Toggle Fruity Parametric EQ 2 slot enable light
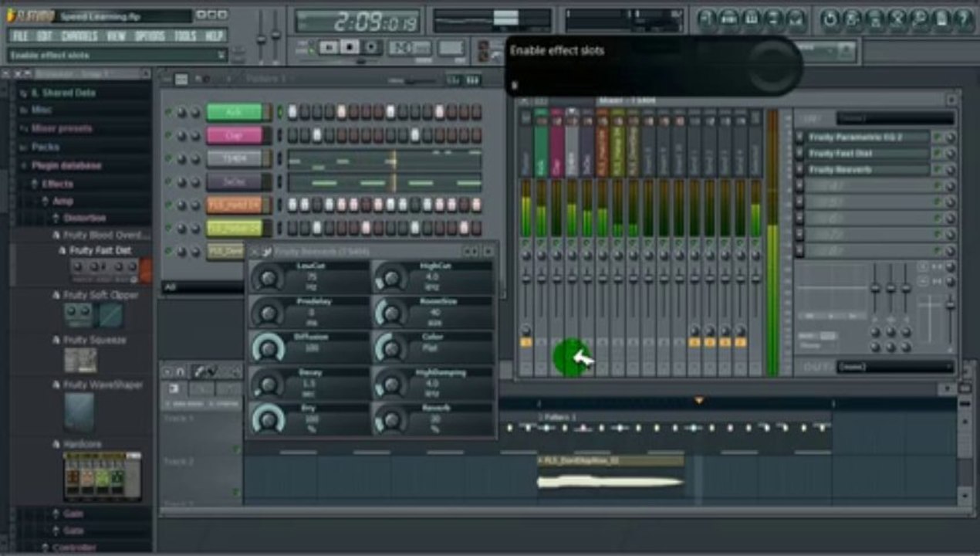This screenshot has height=556, width=980. (938, 137)
